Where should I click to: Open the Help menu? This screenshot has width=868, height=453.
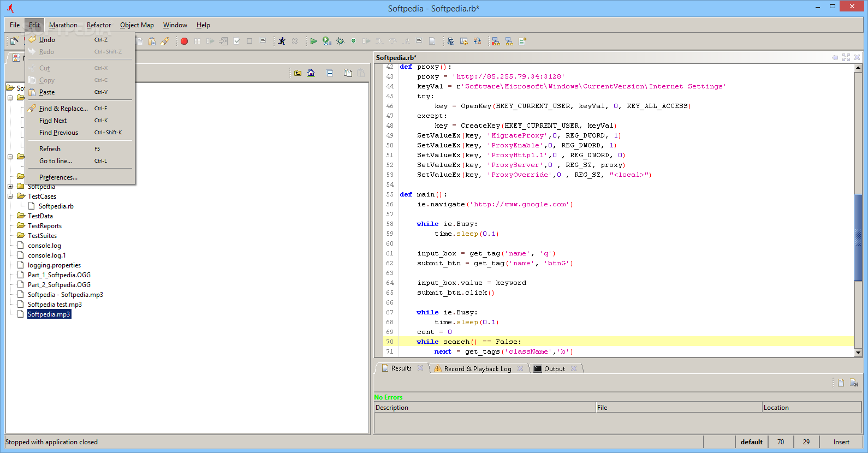pos(203,25)
